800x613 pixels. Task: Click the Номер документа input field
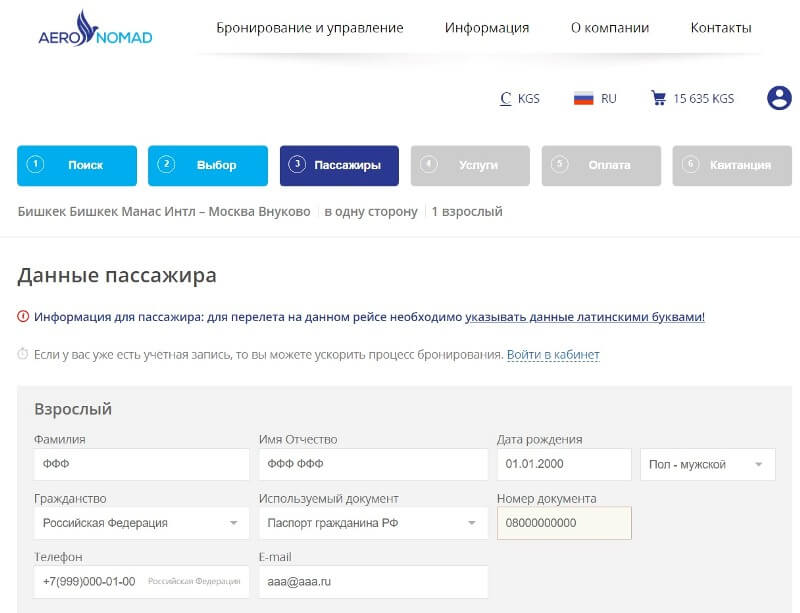pyautogui.click(x=564, y=523)
